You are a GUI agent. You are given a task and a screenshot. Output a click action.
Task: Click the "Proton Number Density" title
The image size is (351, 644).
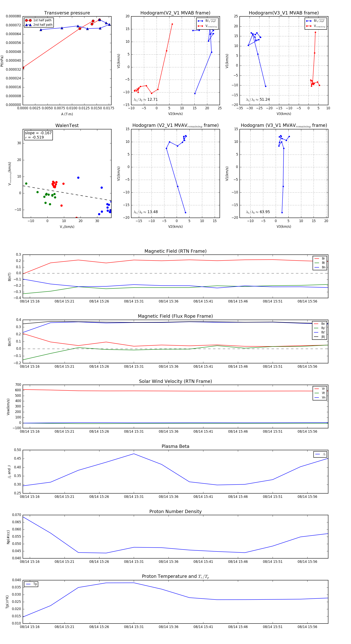175,511
